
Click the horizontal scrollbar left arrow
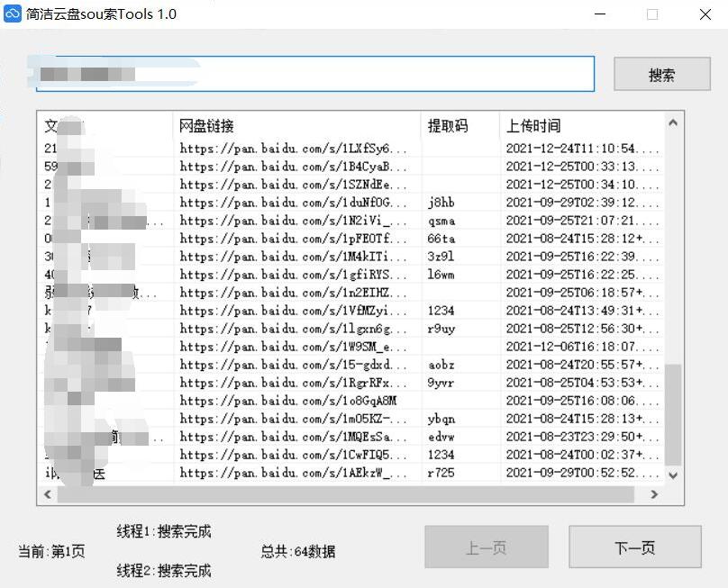click(x=48, y=494)
